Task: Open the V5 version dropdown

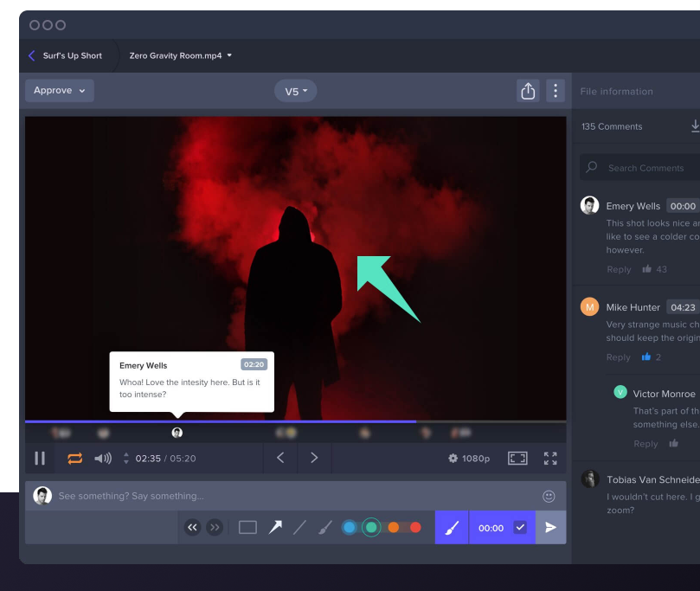Action: click(x=295, y=90)
